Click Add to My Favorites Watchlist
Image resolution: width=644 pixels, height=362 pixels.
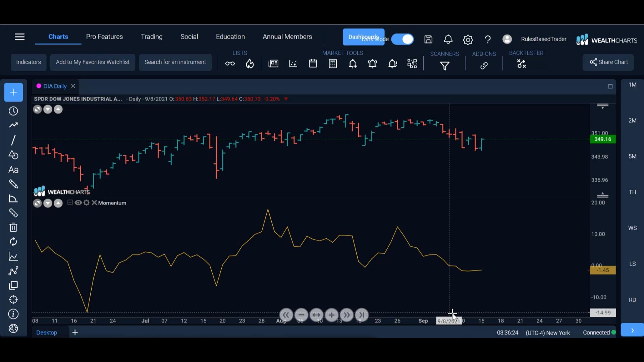pos(93,62)
